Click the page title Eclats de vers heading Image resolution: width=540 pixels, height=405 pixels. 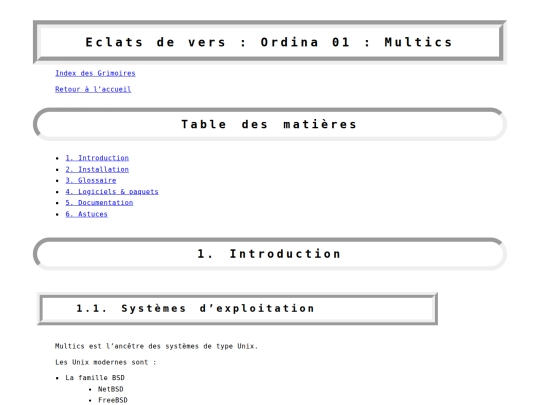269,42
